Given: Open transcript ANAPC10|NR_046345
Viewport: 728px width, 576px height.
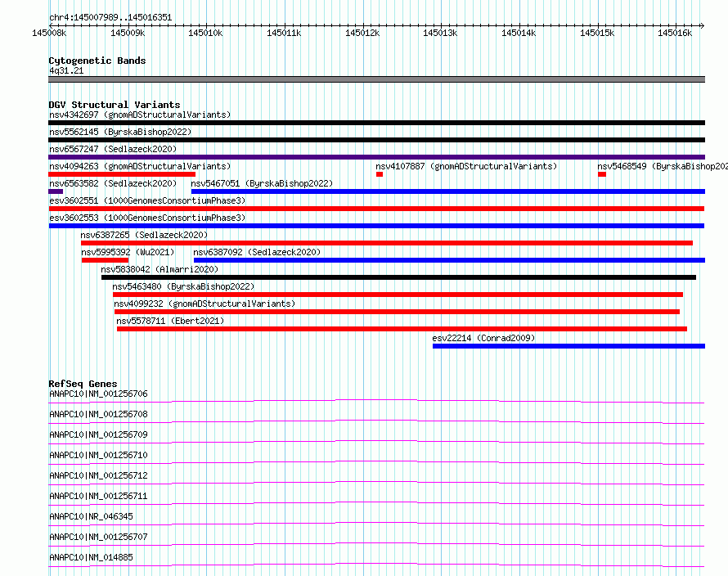Looking at the screenshot, I should click(x=91, y=516).
